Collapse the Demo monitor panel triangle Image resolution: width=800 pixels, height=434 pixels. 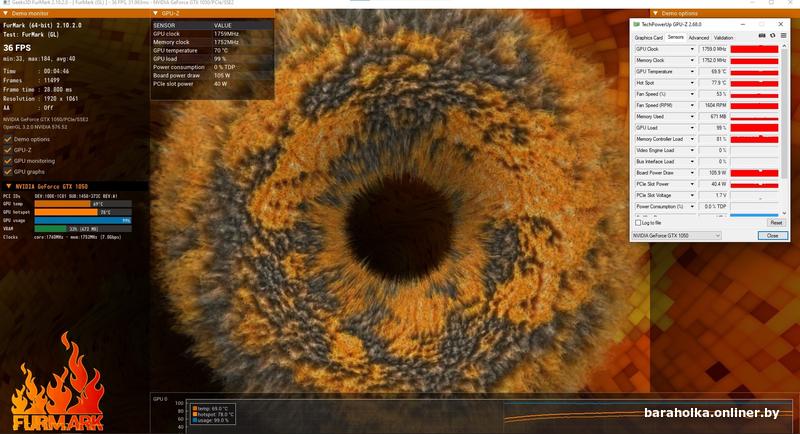(x=5, y=13)
